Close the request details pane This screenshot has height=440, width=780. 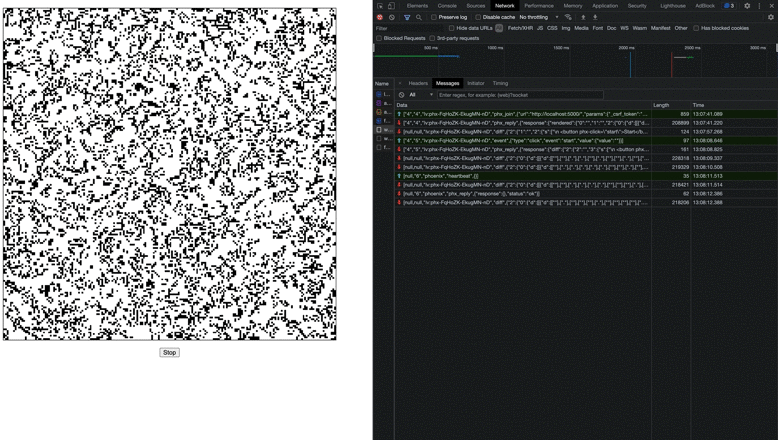tap(400, 84)
